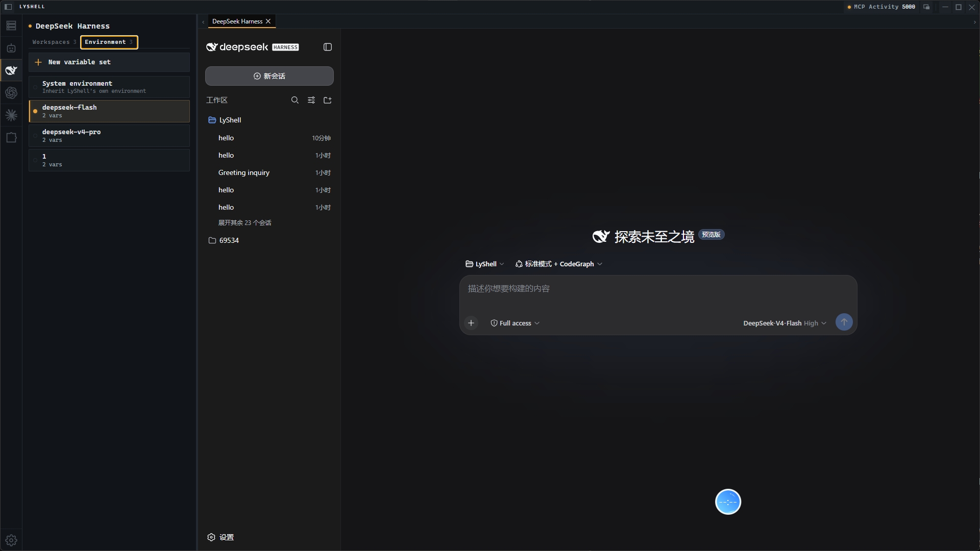Select the deepseek-flash variable set

click(109, 111)
